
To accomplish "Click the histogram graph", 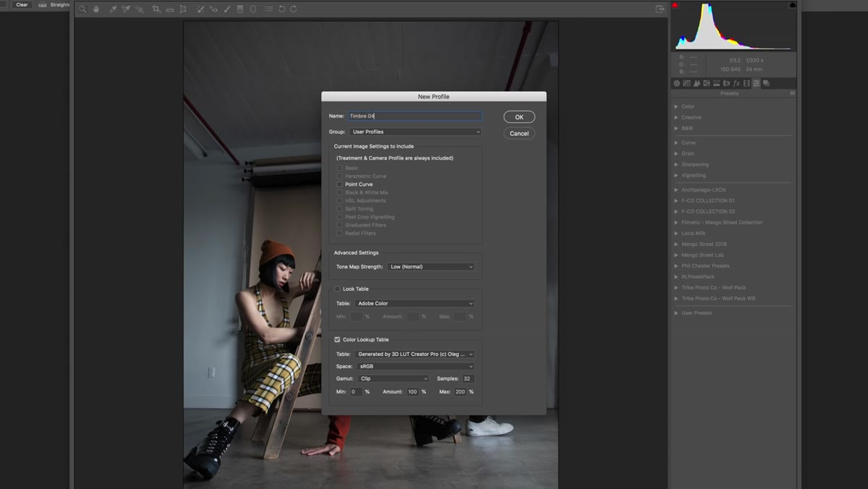I will [x=733, y=26].
